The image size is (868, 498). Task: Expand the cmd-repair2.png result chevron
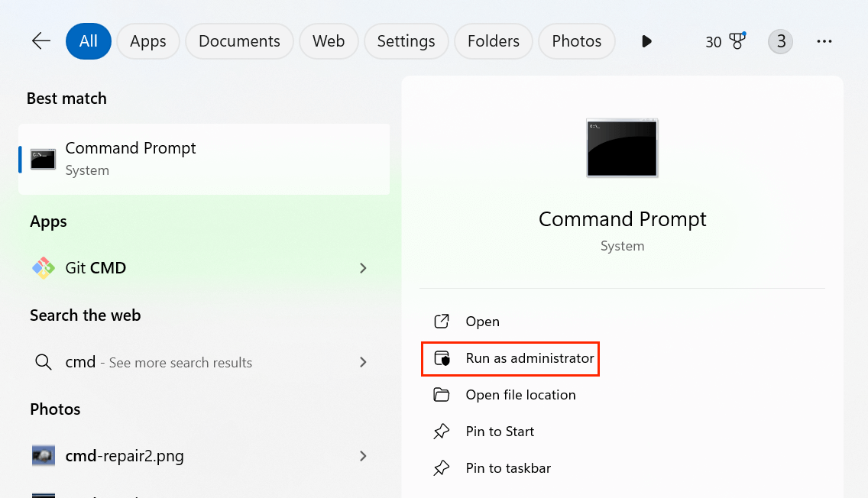[x=363, y=455]
